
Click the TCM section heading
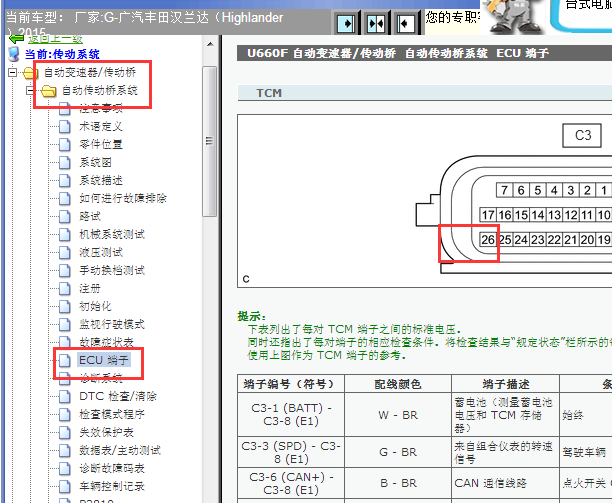pos(269,93)
